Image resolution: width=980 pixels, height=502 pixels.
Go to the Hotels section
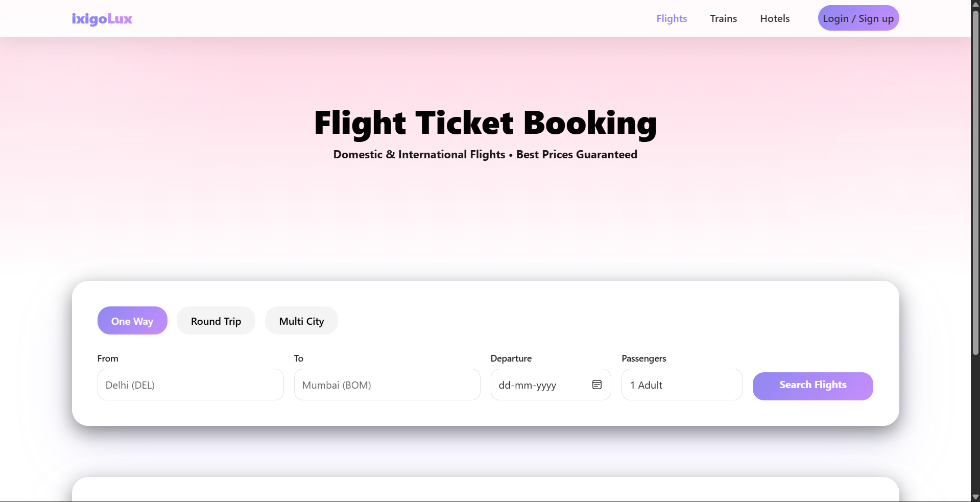pyautogui.click(x=775, y=18)
